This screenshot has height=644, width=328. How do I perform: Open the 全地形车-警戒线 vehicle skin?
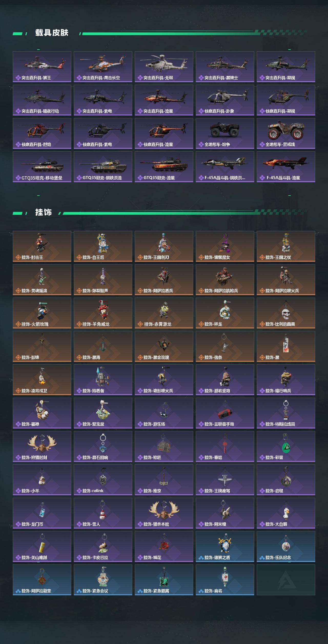[286, 133]
